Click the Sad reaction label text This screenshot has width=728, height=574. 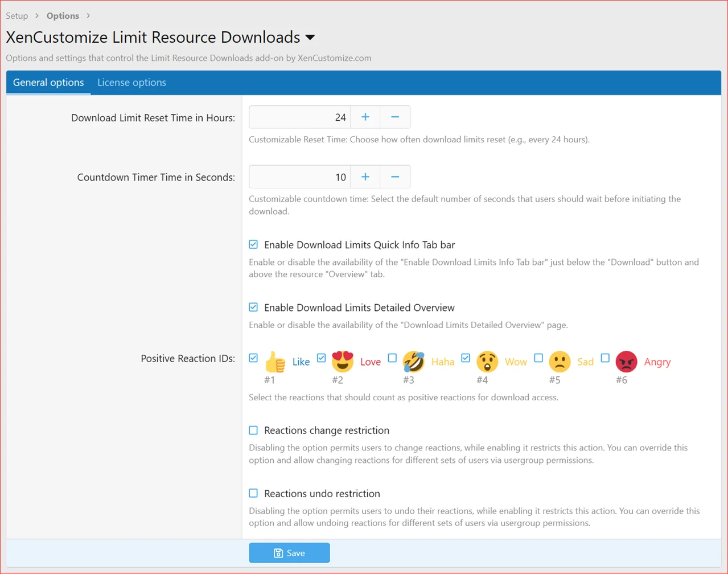pos(585,362)
